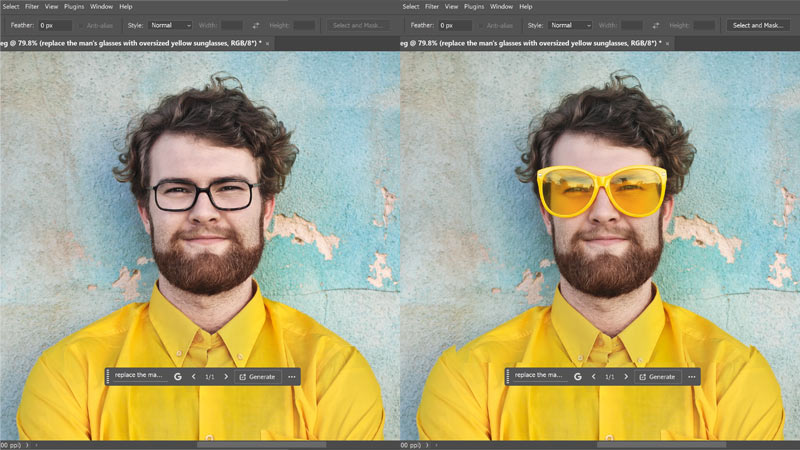This screenshot has width=800, height=450.
Task: Close the document tab in left window
Action: [x=267, y=44]
